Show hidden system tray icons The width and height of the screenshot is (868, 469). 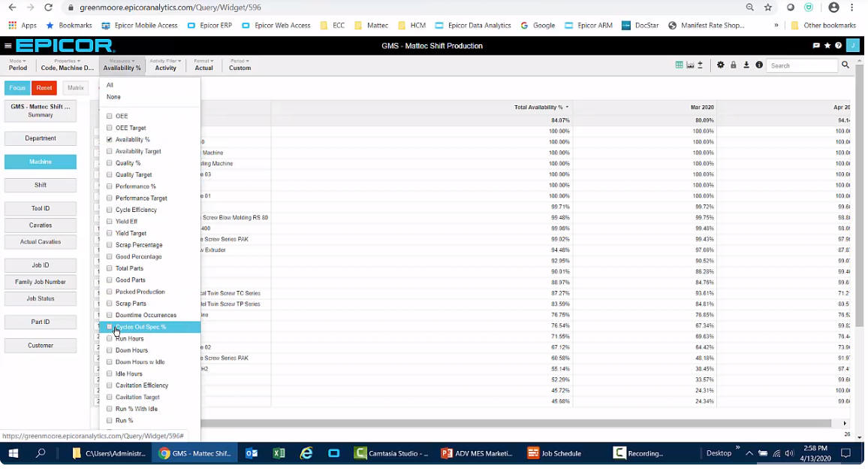coord(749,453)
